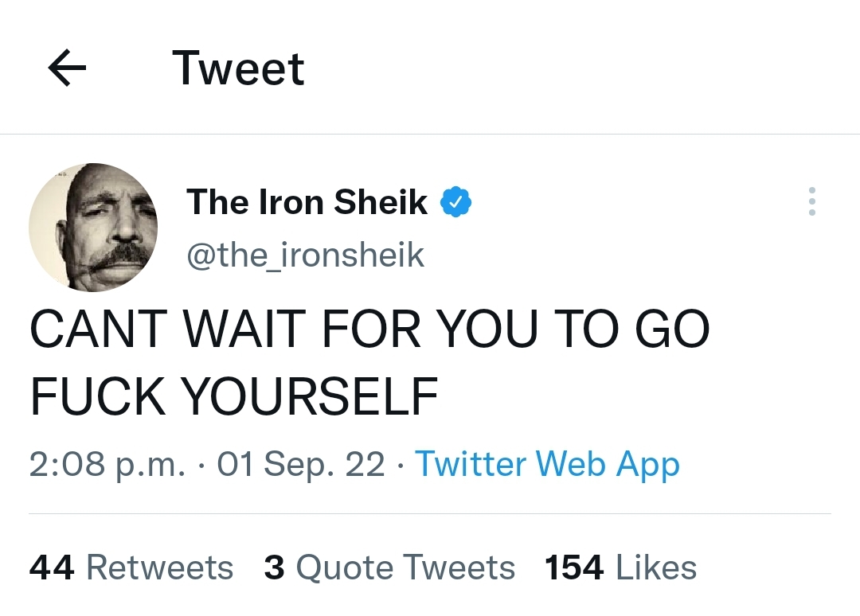Click the 01 Sep. 22 date

point(301,464)
